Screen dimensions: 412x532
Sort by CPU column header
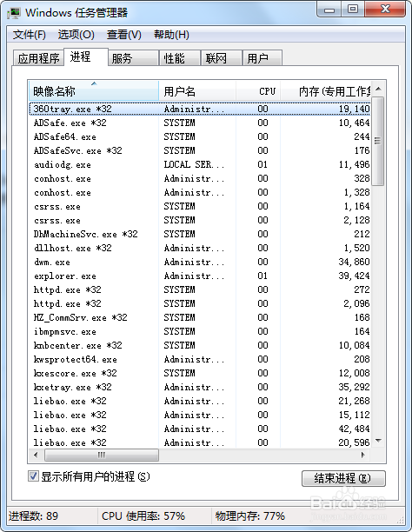click(x=258, y=91)
